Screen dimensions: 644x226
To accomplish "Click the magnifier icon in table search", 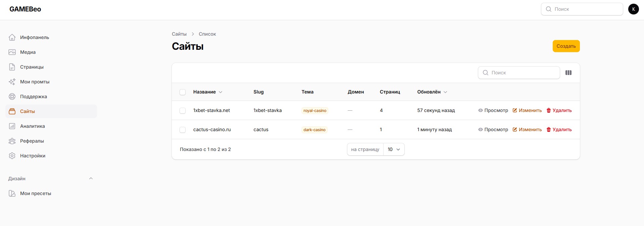I will (486, 73).
